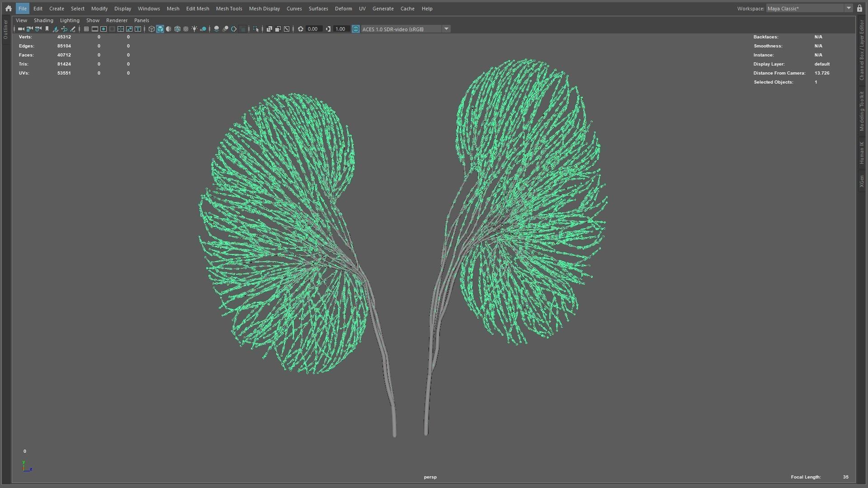Open the panel Renderer menu
This screenshot has width=868, height=488.
117,20
